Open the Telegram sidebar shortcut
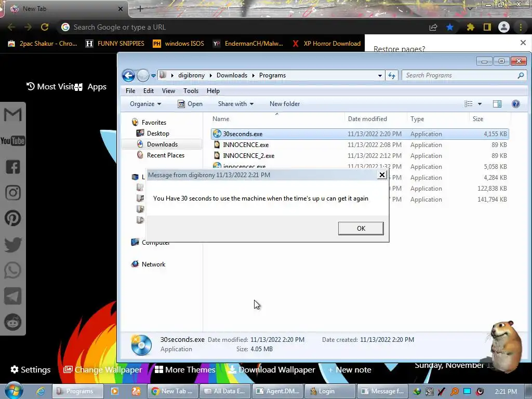This screenshot has height=399, width=532. click(12, 296)
